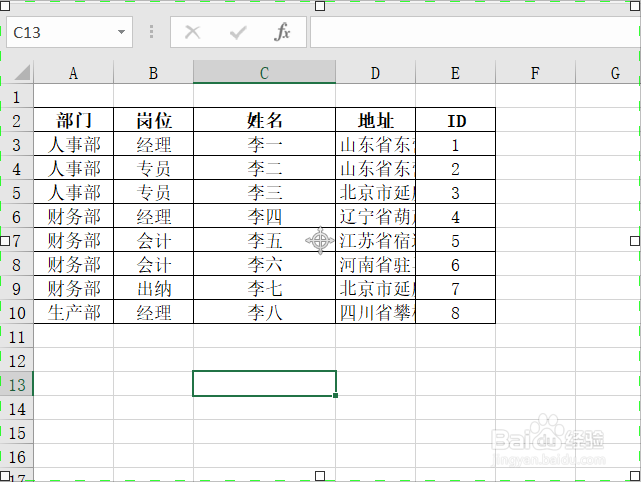The image size is (641, 482).
Task: Select column B header
Action: click(153, 73)
